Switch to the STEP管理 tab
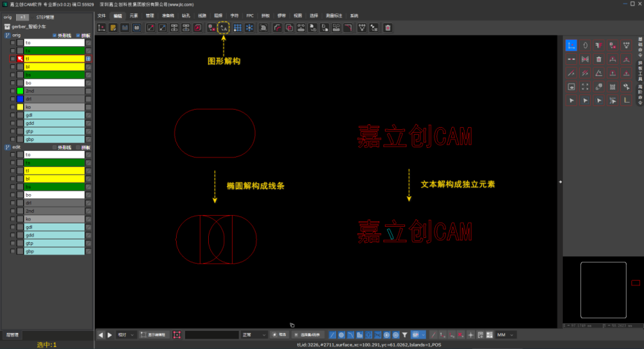This screenshot has width=644, height=349. point(45,17)
